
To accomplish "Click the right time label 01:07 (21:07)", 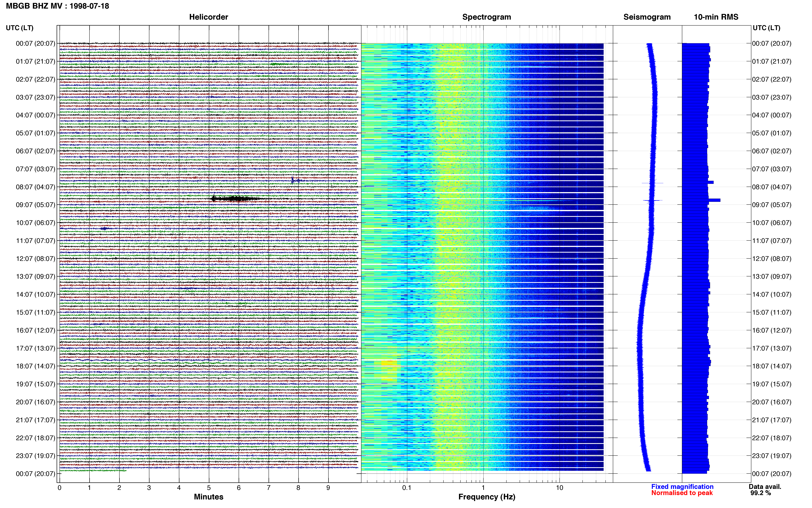I will click(771, 61).
